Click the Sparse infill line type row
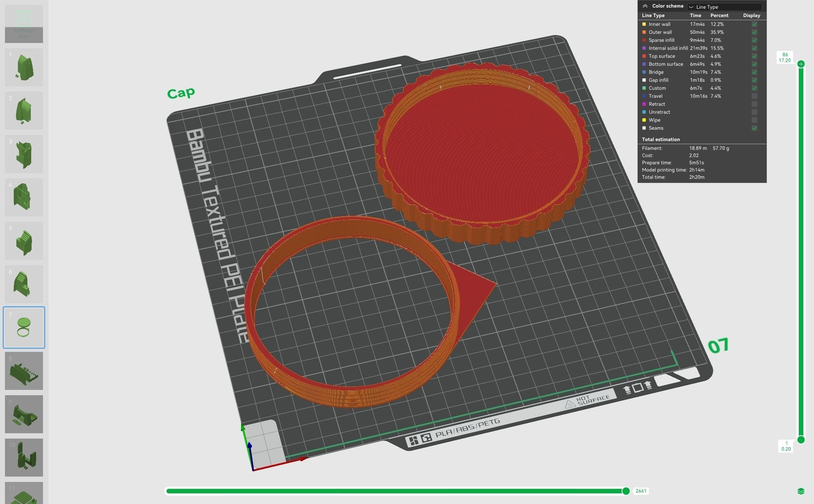The width and height of the screenshot is (814, 504). pyautogui.click(x=661, y=40)
